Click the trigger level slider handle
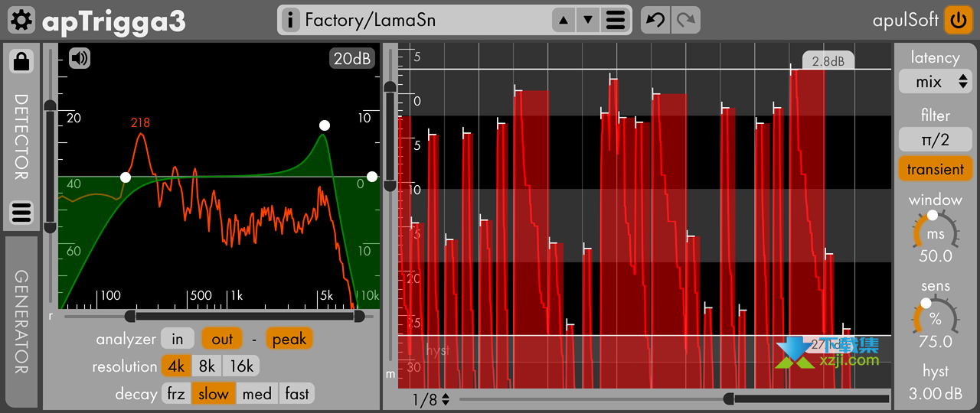Viewport: 980px width, 413px height. click(x=390, y=136)
